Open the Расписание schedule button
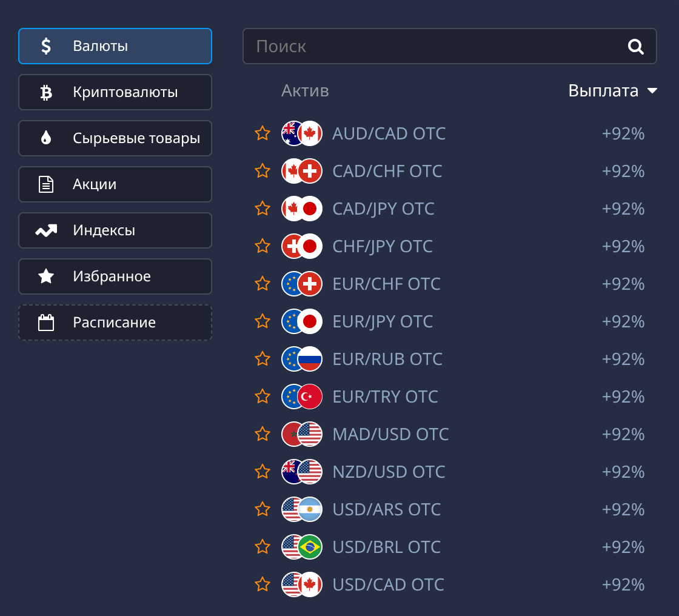Image resolution: width=679 pixels, height=616 pixels. pos(115,323)
